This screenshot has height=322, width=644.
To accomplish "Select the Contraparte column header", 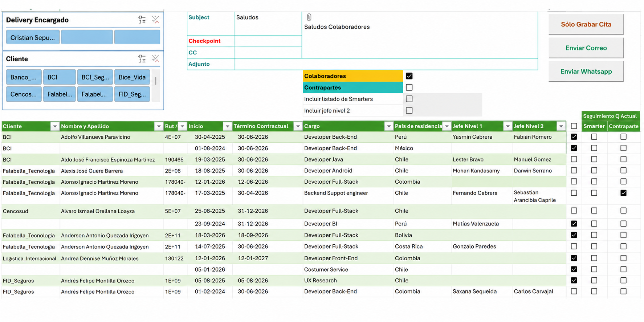I will [x=623, y=126].
